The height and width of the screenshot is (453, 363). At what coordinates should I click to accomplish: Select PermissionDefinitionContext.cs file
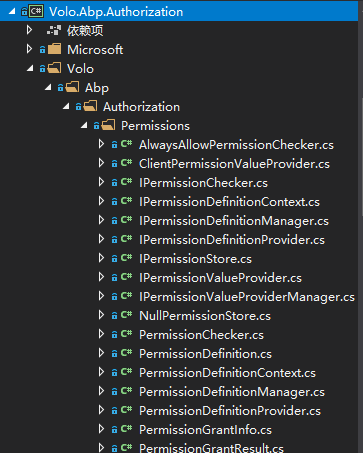(227, 373)
